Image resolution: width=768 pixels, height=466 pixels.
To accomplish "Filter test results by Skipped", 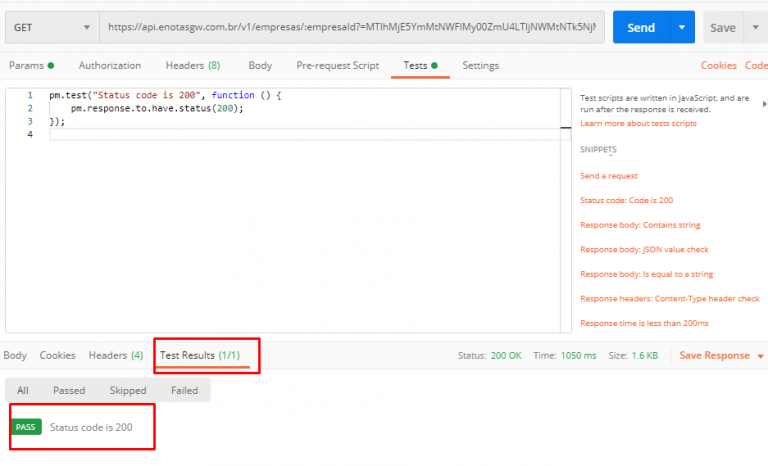I will [x=127, y=390].
